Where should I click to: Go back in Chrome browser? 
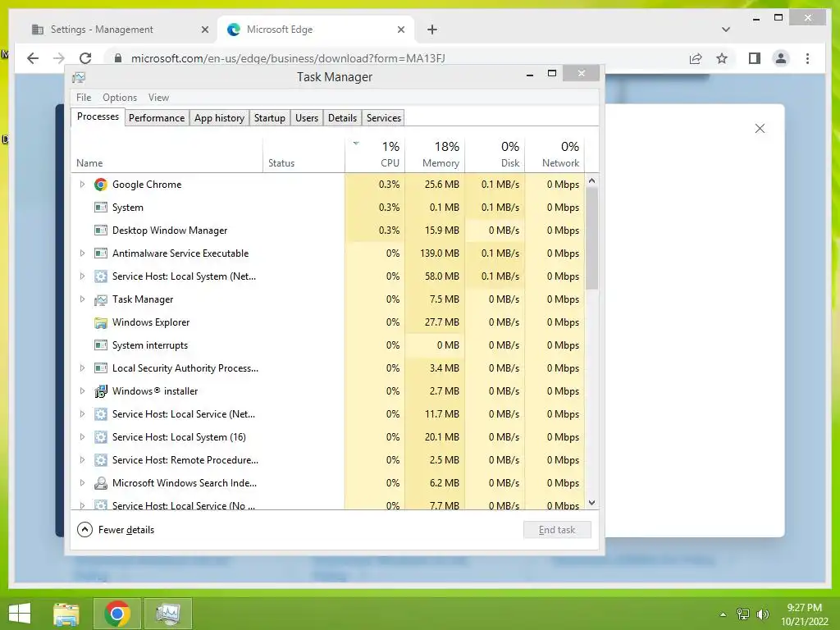point(33,58)
